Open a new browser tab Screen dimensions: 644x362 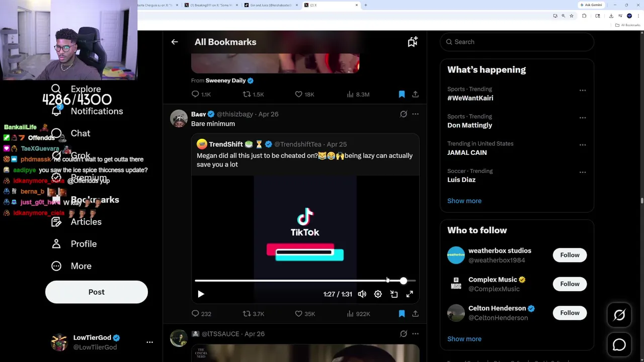(366, 5)
